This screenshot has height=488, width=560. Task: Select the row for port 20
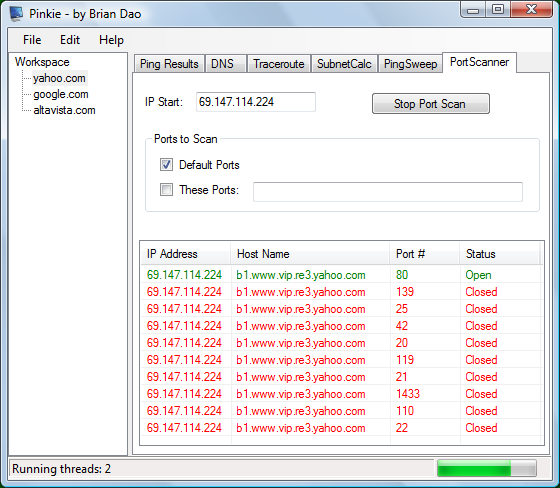point(341,343)
